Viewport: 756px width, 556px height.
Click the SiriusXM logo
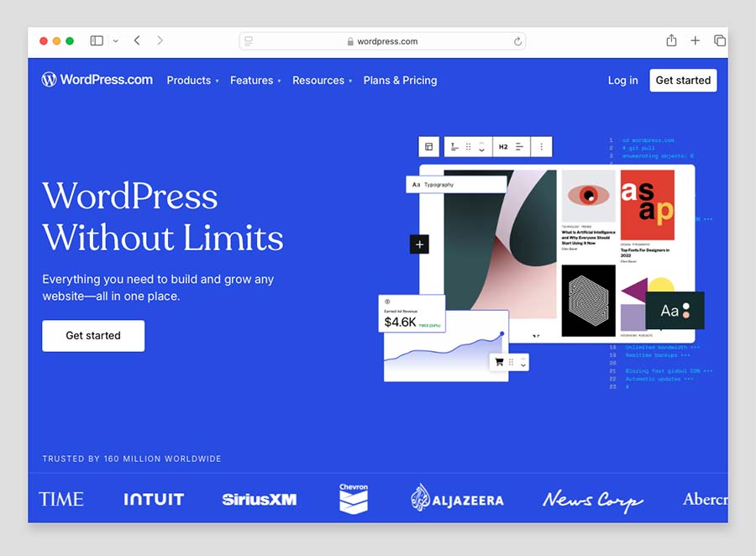(259, 500)
